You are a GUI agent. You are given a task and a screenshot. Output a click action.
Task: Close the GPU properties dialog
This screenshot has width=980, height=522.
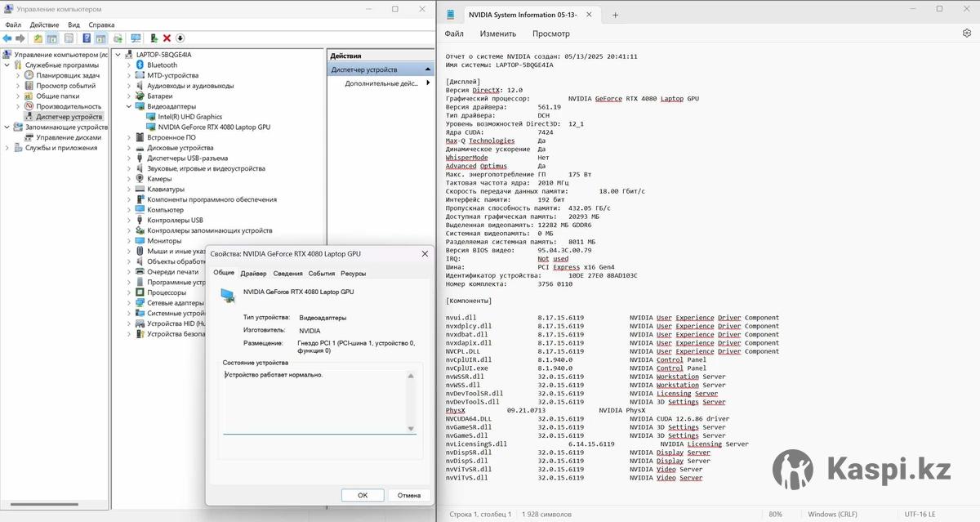coord(425,254)
